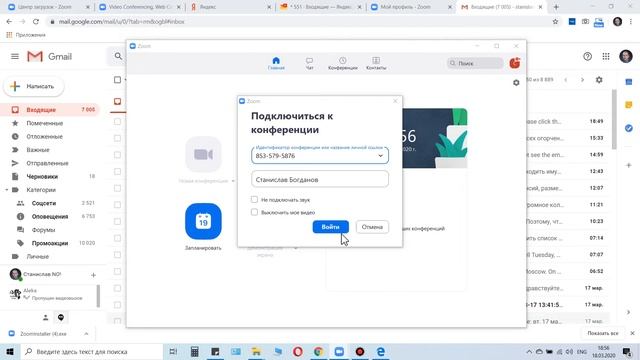Open Google Keep side panel icon
This screenshot has height=360, width=640.
[629, 105]
